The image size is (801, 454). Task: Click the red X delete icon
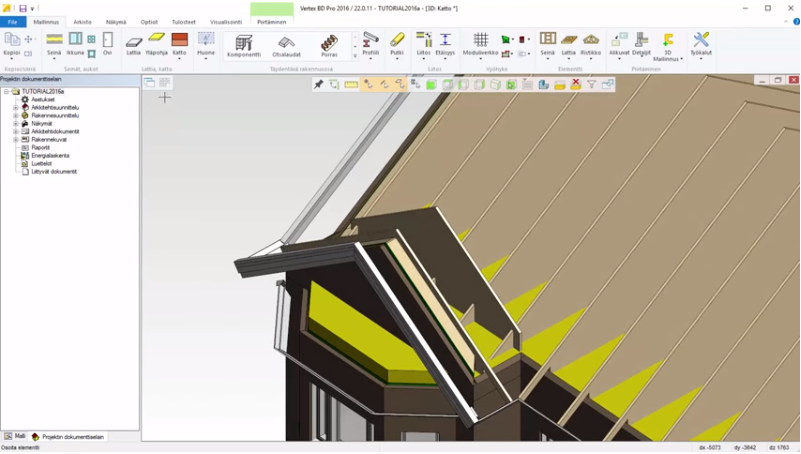pyautogui.click(x=575, y=85)
